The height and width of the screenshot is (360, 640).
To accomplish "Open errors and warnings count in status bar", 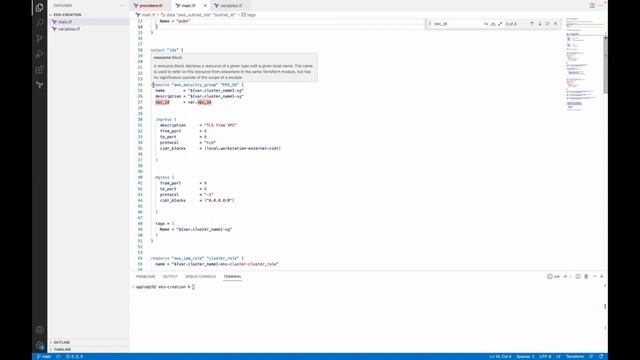I will pyautogui.click(x=74, y=356).
